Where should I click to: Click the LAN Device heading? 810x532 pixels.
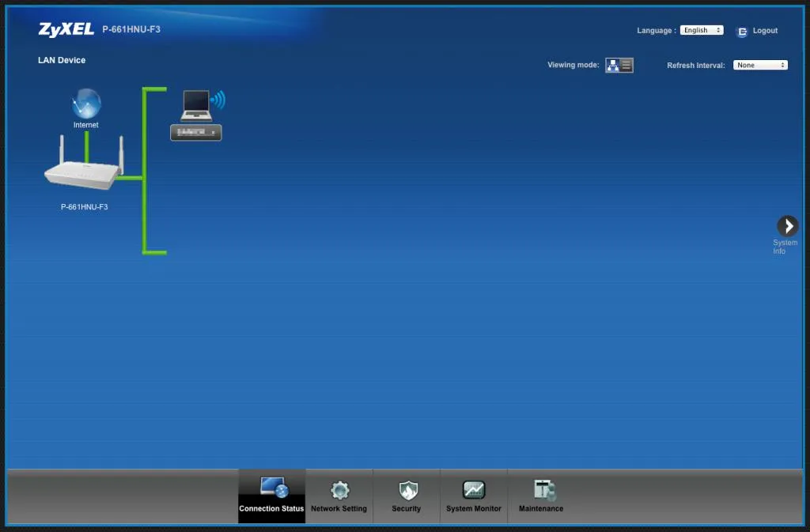click(62, 60)
